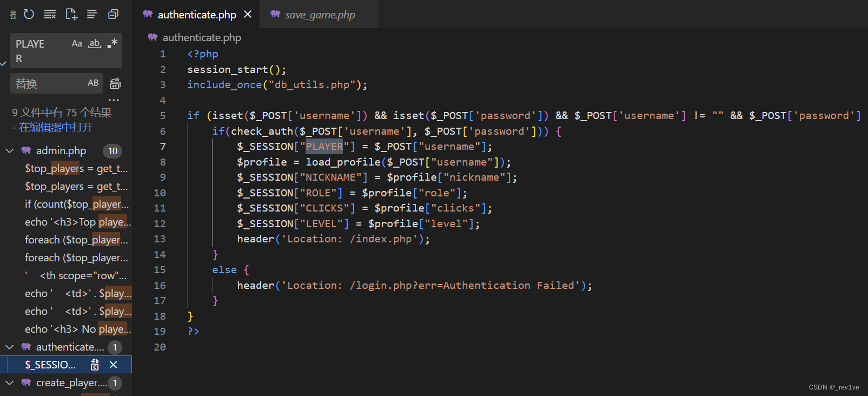Click "LEVEL" session key on line 12

(x=321, y=223)
